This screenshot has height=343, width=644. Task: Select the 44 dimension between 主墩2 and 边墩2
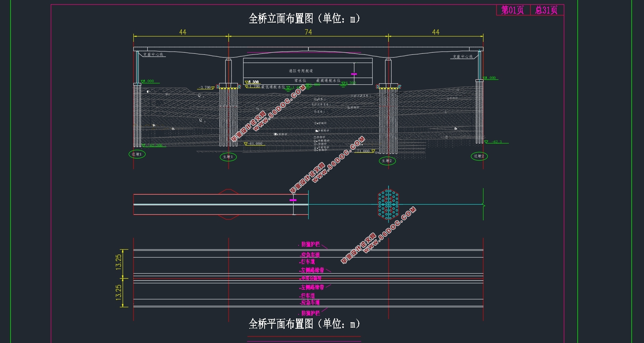tap(436, 32)
